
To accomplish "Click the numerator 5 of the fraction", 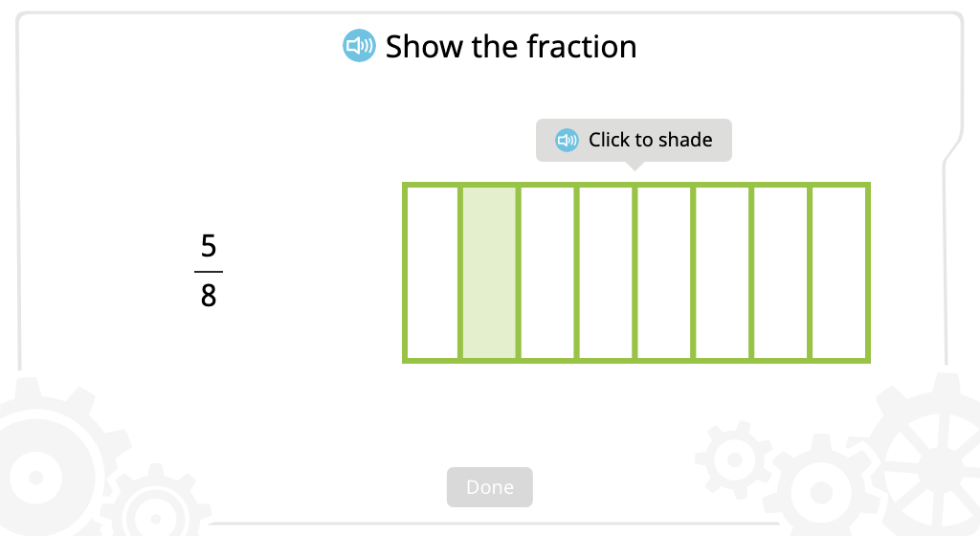I will point(209,246).
